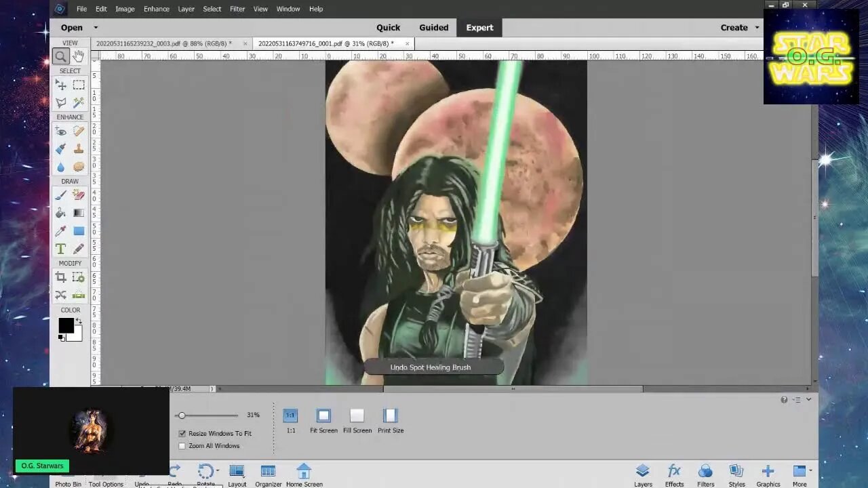868x488 pixels.
Task: Open the Graphics panel
Action: click(x=768, y=475)
